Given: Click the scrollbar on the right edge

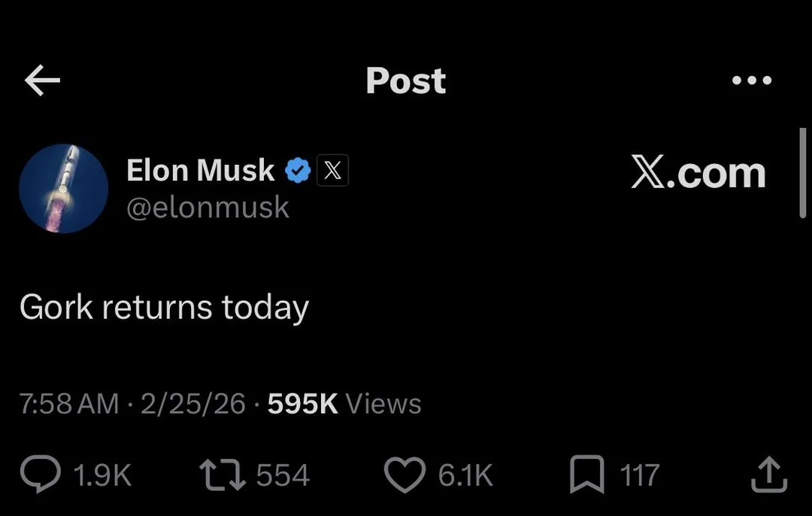Looking at the screenshot, I should click(x=803, y=173).
